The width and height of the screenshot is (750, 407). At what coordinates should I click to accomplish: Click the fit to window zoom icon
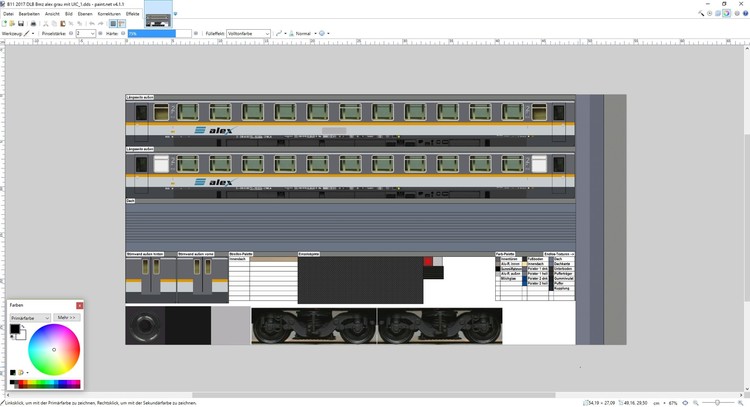(685, 403)
